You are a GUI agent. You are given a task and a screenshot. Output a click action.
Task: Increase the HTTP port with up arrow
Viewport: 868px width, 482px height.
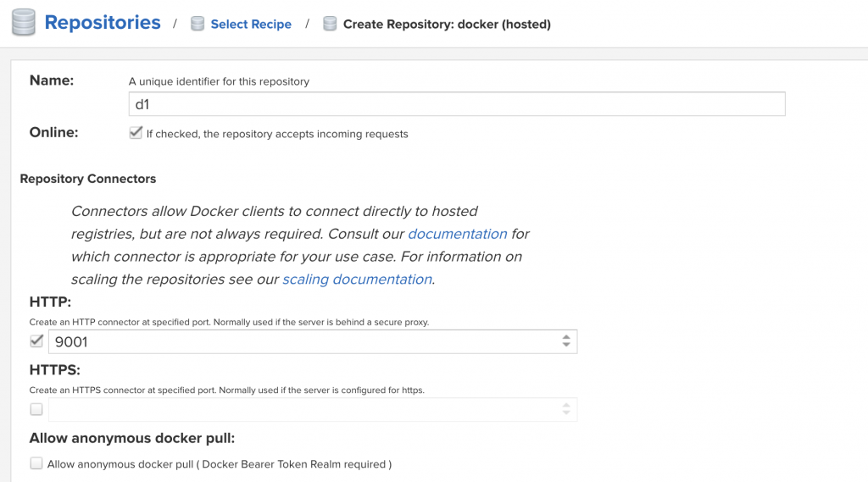[x=565, y=337]
